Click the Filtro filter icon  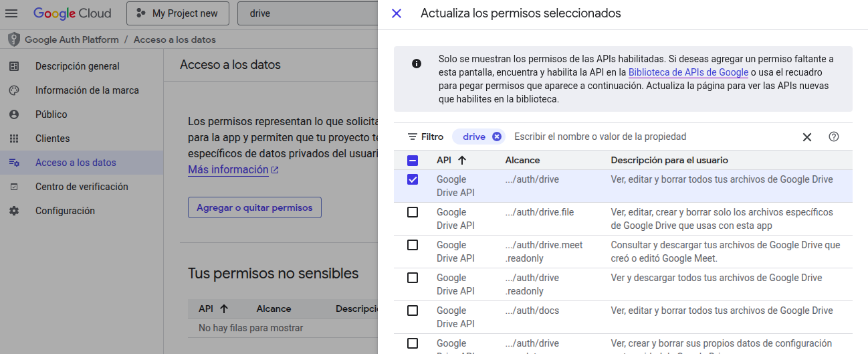coord(413,137)
